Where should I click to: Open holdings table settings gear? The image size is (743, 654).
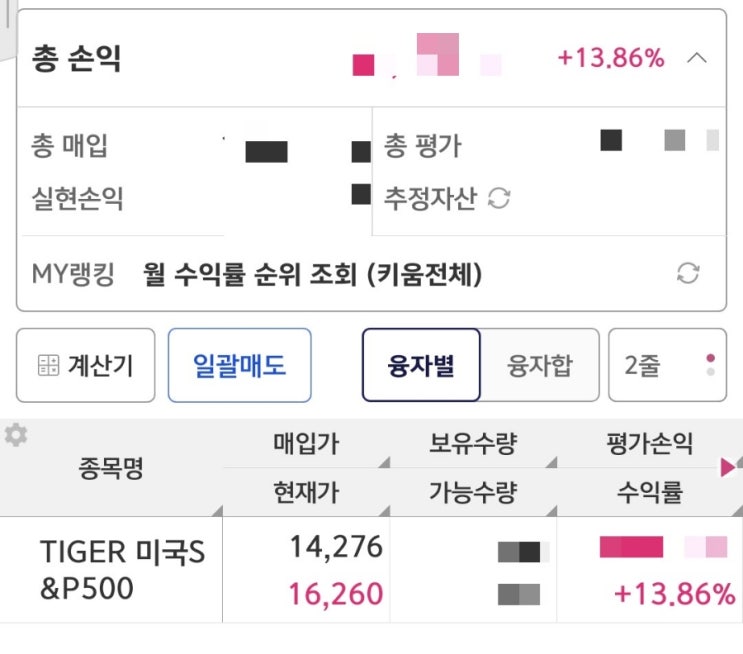(x=15, y=435)
